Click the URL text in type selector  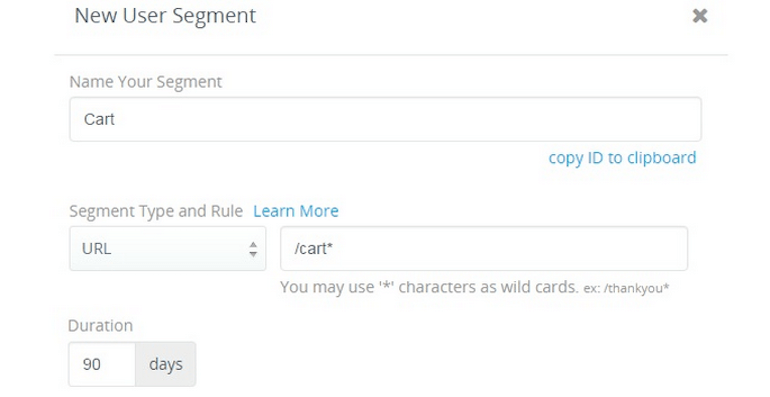pos(97,249)
